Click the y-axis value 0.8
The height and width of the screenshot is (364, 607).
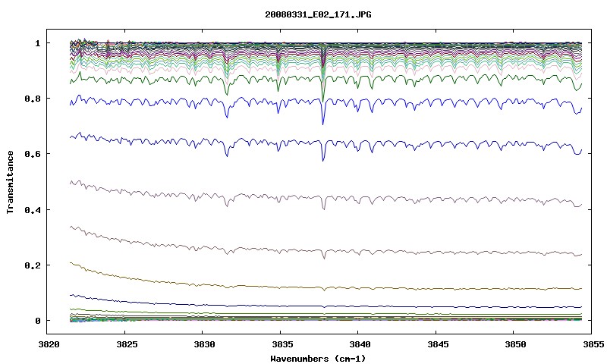pyautogui.click(x=33, y=99)
